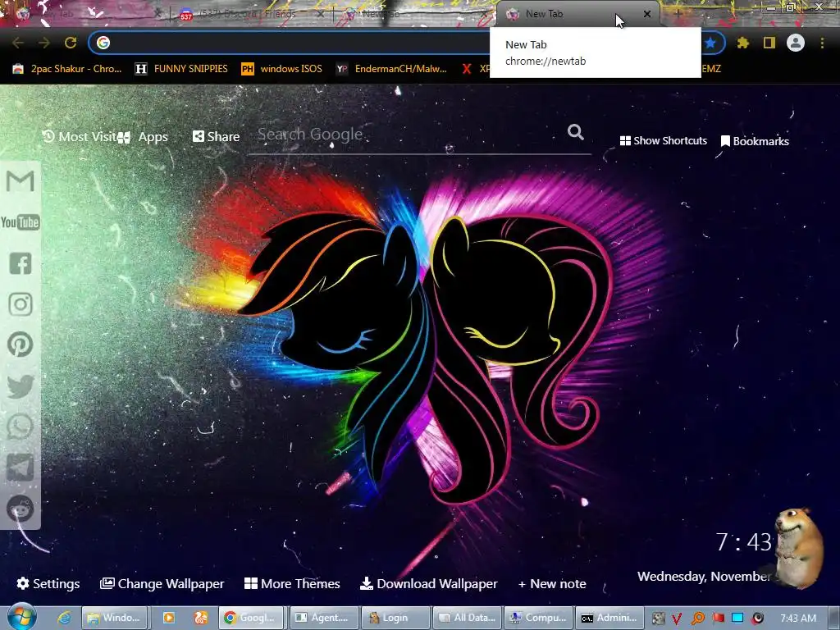Open a new tab with plus button
This screenshot has width=840, height=630.
pyautogui.click(x=678, y=14)
